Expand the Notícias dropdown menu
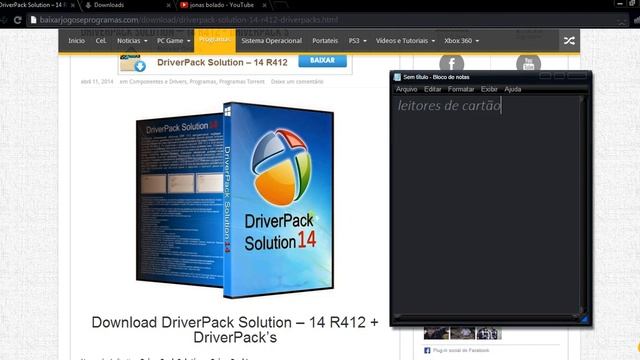The width and height of the screenshot is (640, 360). tap(132, 41)
